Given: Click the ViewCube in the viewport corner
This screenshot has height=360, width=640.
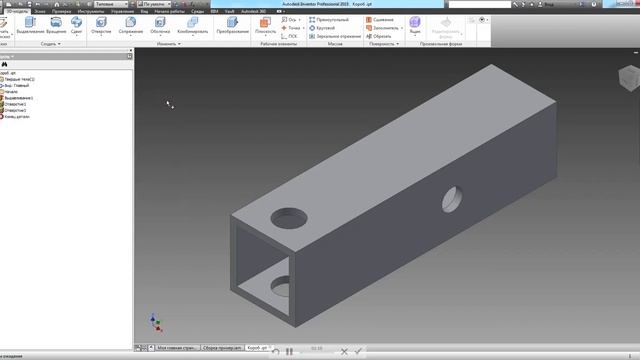Looking at the screenshot, I should 630,78.
